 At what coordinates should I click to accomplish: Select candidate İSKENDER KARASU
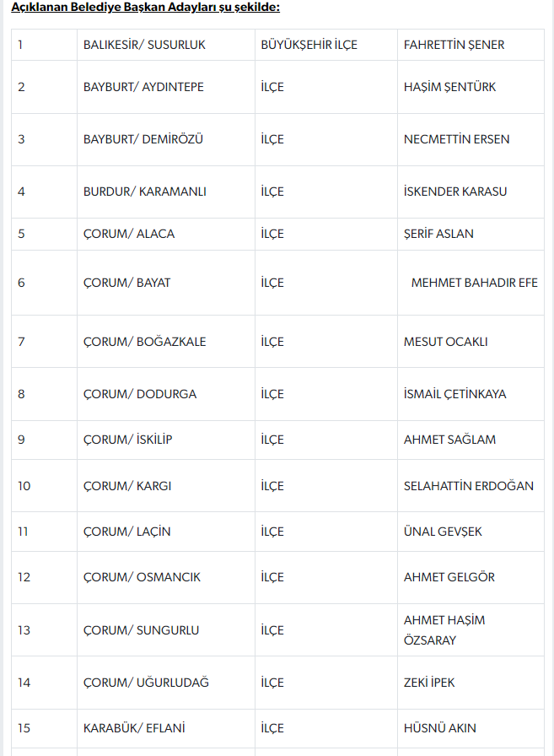tap(455, 192)
